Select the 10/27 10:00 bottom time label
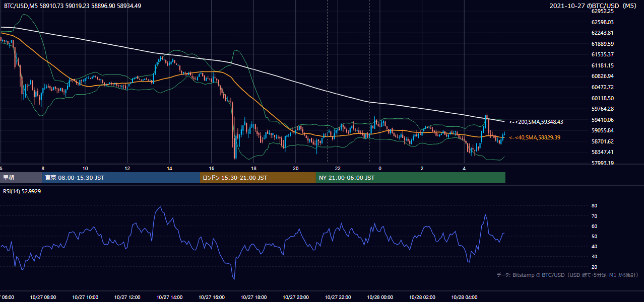This screenshot has height=302, width=644. [85, 297]
